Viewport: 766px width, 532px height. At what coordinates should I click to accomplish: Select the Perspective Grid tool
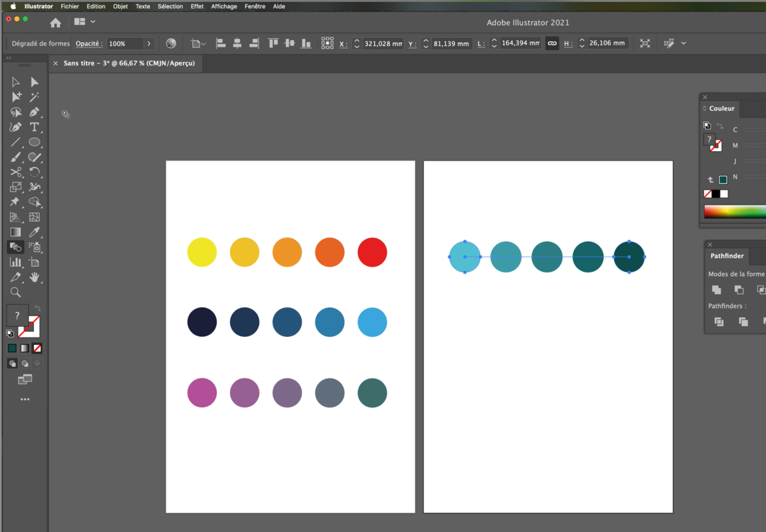pyautogui.click(x=16, y=218)
